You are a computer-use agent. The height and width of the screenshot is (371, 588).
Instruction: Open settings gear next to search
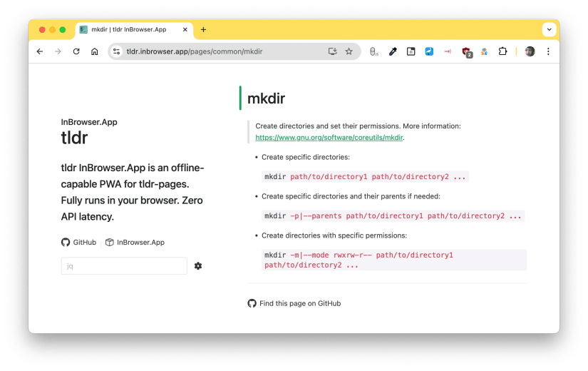click(198, 266)
